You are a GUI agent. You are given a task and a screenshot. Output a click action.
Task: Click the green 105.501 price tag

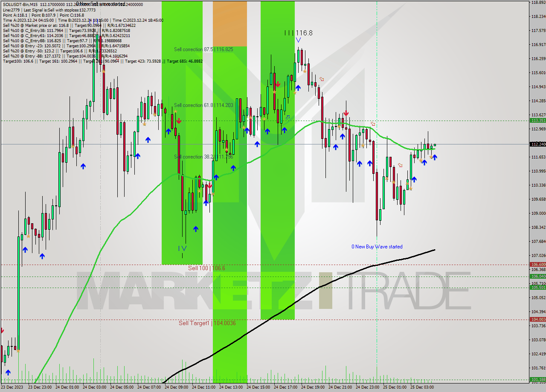[x=537, y=287]
